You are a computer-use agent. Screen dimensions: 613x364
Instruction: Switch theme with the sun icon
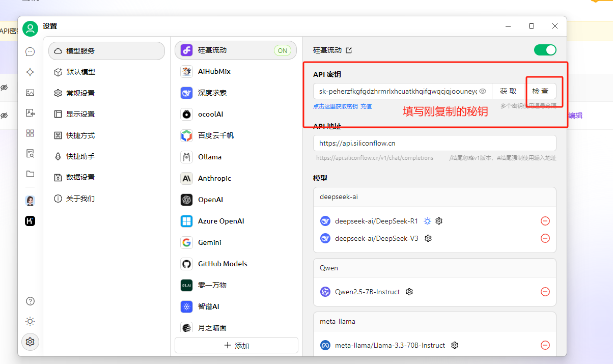tap(30, 321)
